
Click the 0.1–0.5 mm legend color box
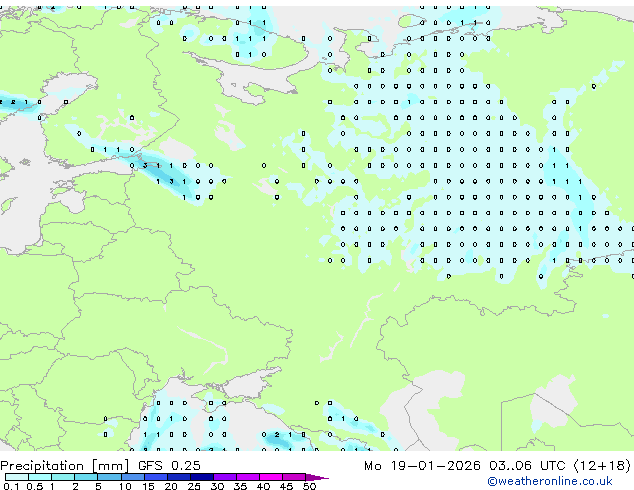pyautogui.click(x=17, y=477)
